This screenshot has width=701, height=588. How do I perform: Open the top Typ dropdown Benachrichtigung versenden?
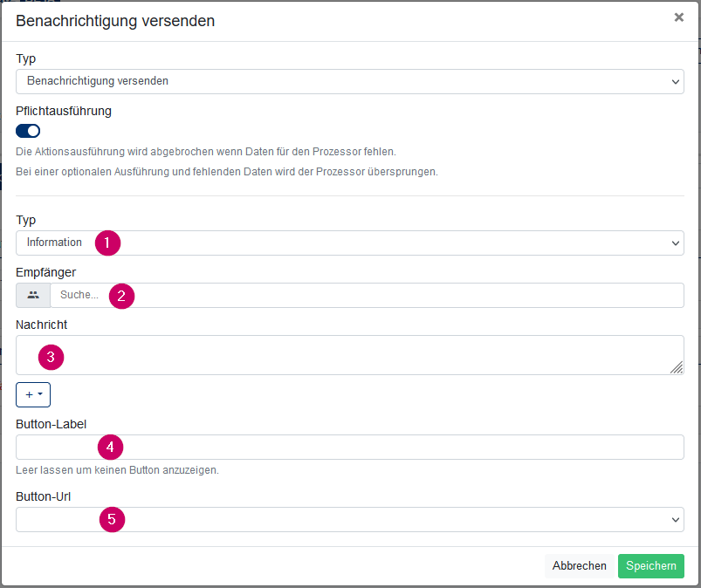349,81
